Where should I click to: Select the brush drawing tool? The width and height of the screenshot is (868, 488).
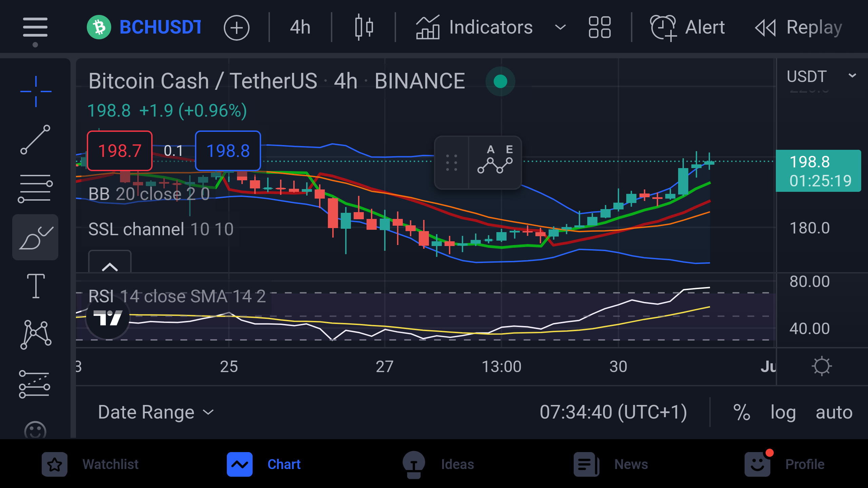tap(35, 237)
